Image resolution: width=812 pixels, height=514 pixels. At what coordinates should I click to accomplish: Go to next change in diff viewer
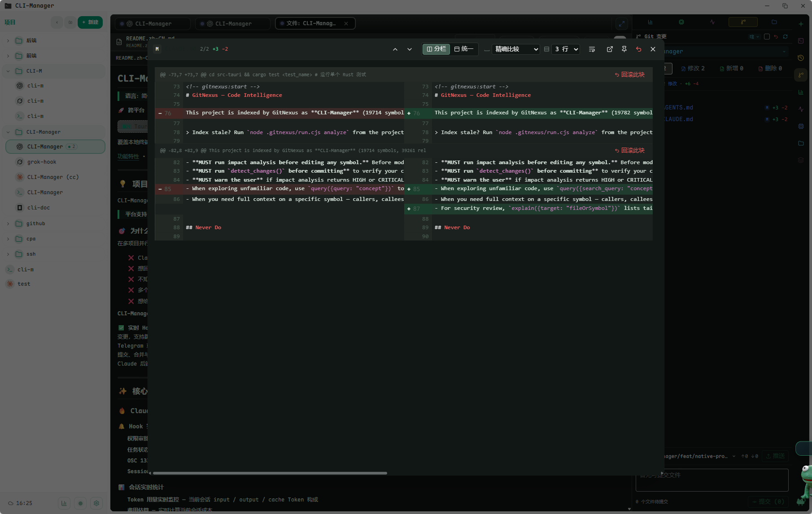click(x=409, y=49)
